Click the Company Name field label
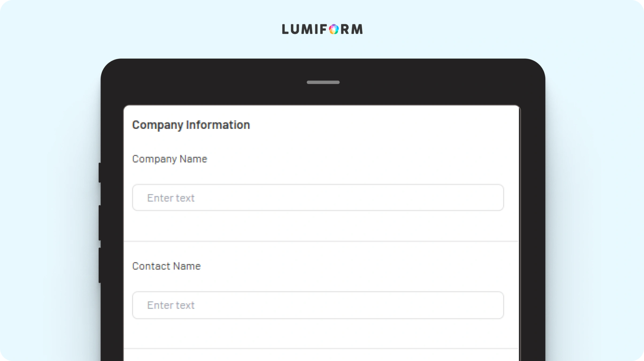The width and height of the screenshot is (644, 361). click(x=169, y=159)
